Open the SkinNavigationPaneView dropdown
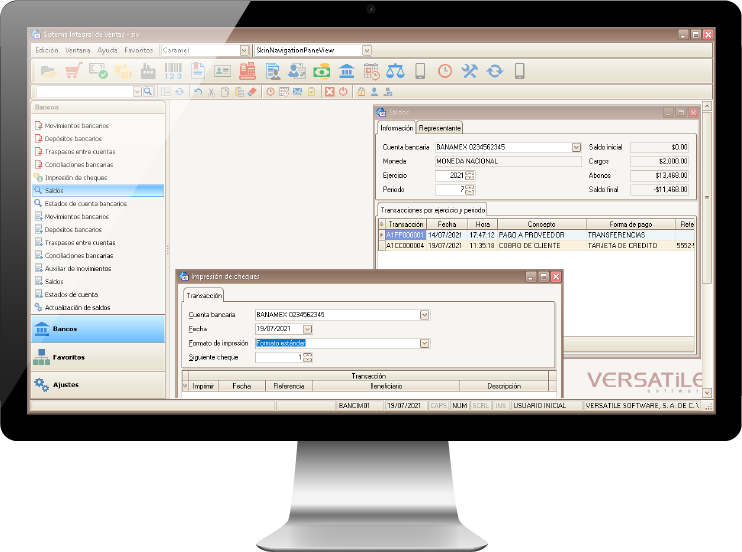Image resolution: width=742 pixels, height=552 pixels. coord(367,50)
